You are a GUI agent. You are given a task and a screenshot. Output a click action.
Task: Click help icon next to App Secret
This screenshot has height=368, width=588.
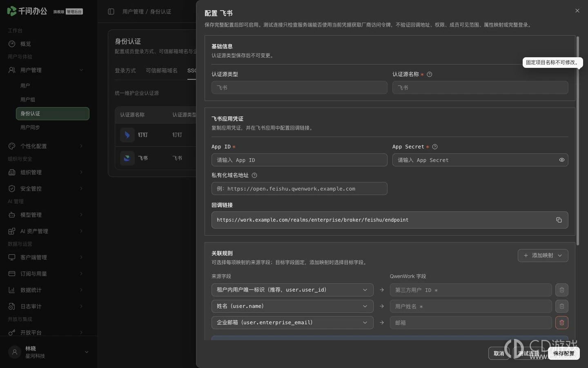click(434, 147)
